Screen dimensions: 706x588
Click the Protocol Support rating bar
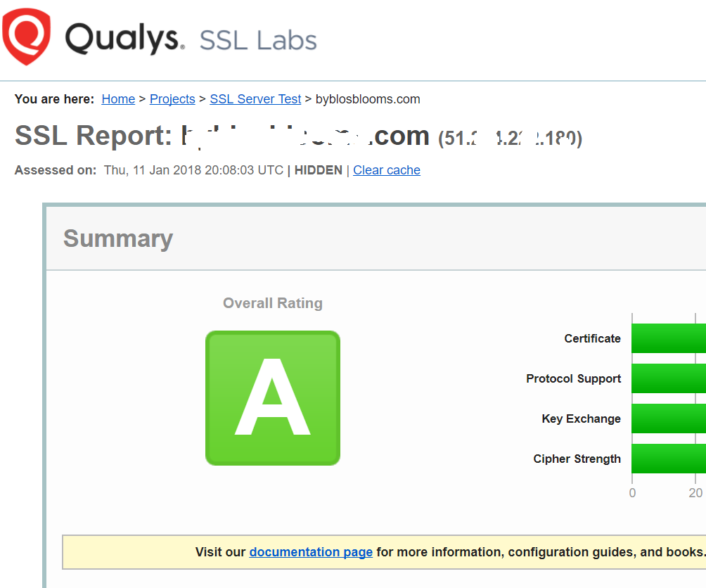tap(668, 378)
